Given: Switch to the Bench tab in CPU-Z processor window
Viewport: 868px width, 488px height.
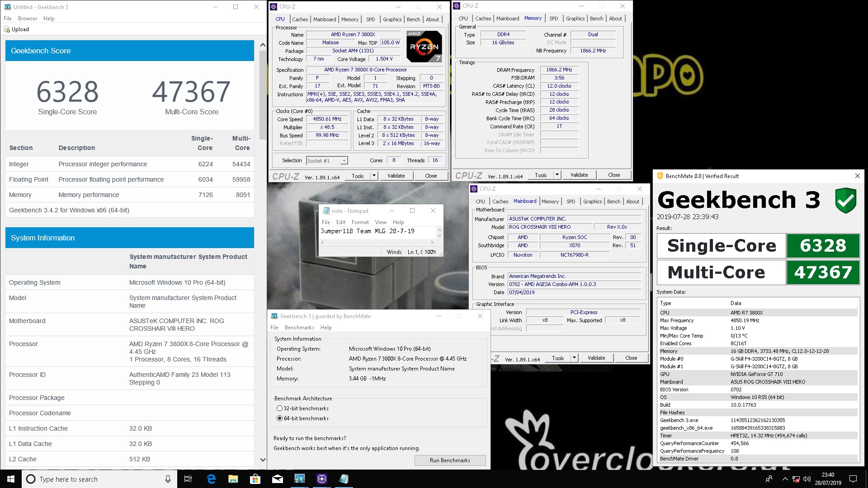Looking at the screenshot, I should click(413, 19).
